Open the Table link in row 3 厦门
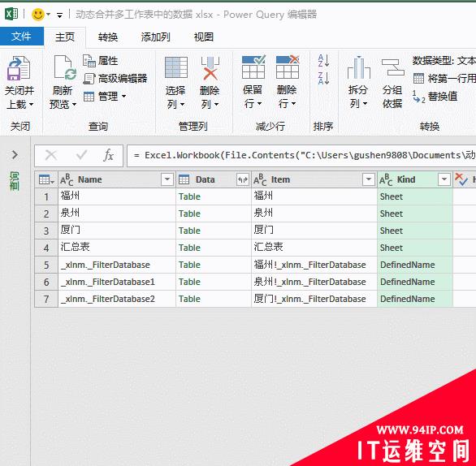The height and width of the screenshot is (466, 476). click(x=189, y=231)
